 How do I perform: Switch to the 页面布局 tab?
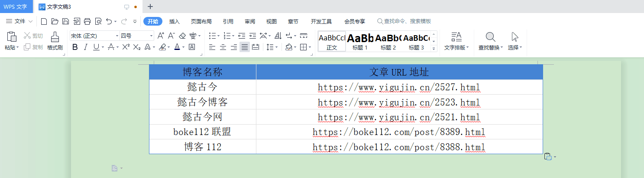coord(201,21)
